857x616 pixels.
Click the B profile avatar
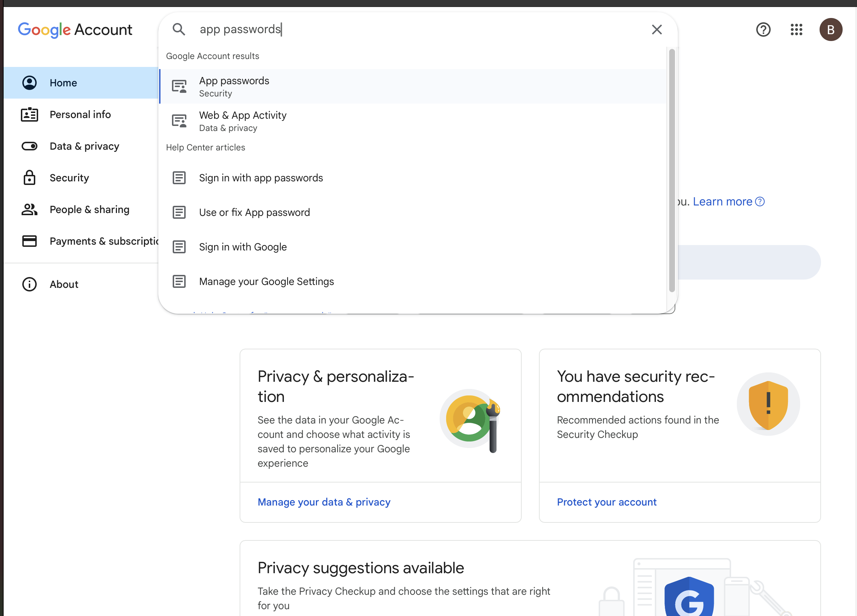(x=830, y=30)
